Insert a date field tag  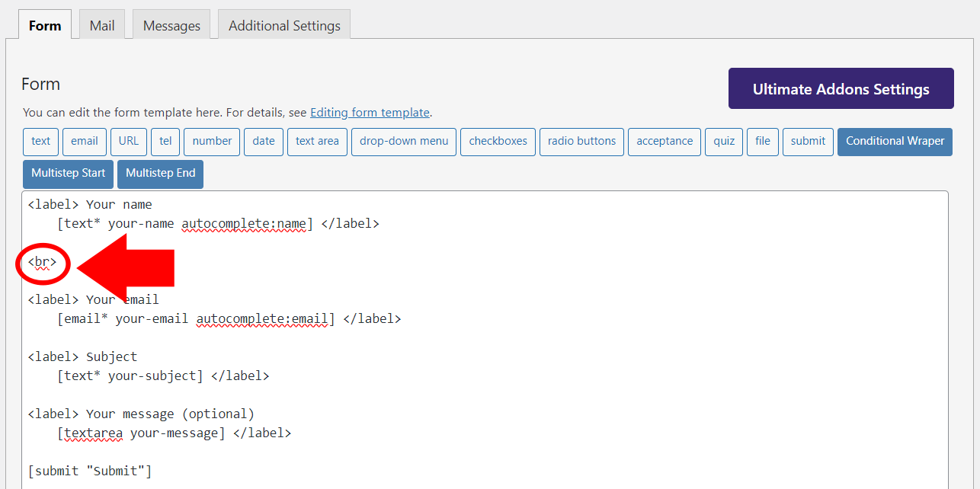pyautogui.click(x=264, y=142)
